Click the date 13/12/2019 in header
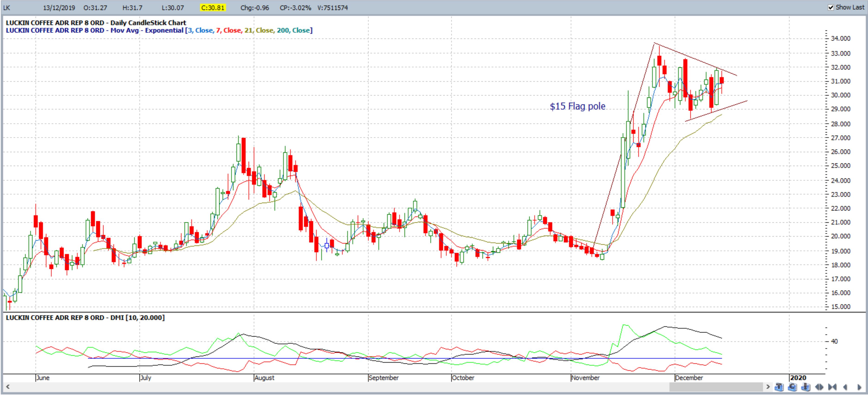The image size is (868, 396). pos(59,8)
